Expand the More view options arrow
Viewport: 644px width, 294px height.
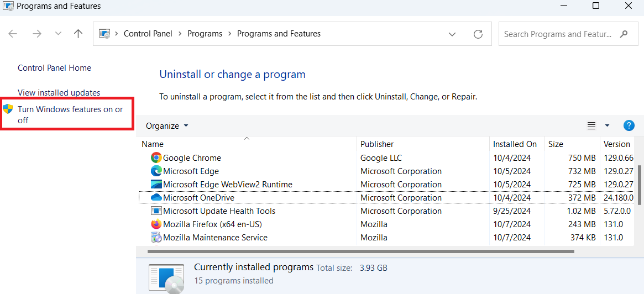(607, 125)
